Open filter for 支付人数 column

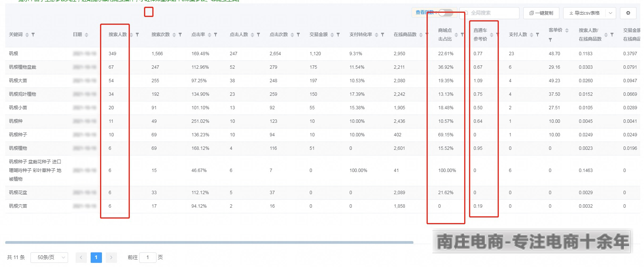click(x=538, y=35)
